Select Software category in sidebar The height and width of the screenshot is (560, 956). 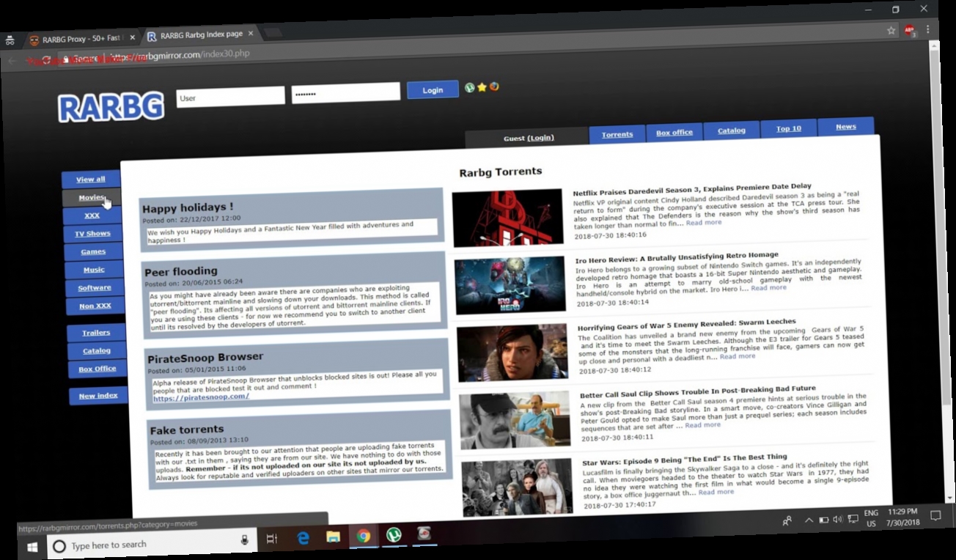point(95,288)
